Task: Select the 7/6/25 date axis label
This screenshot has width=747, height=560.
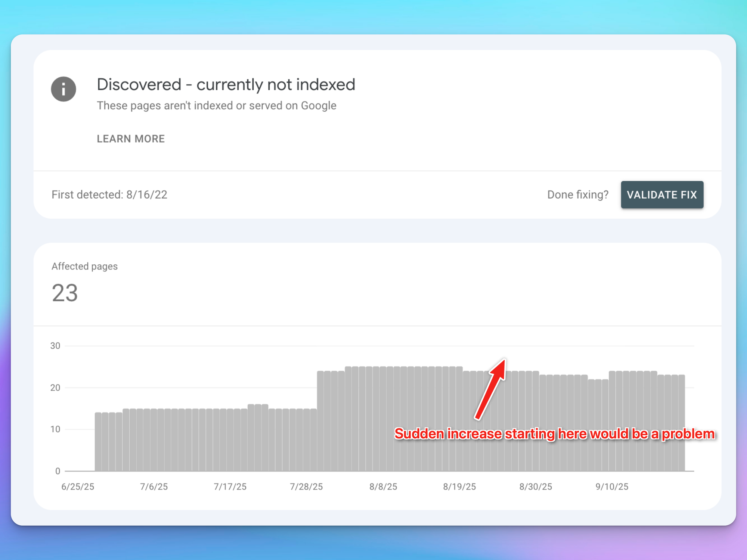Action: click(x=154, y=486)
